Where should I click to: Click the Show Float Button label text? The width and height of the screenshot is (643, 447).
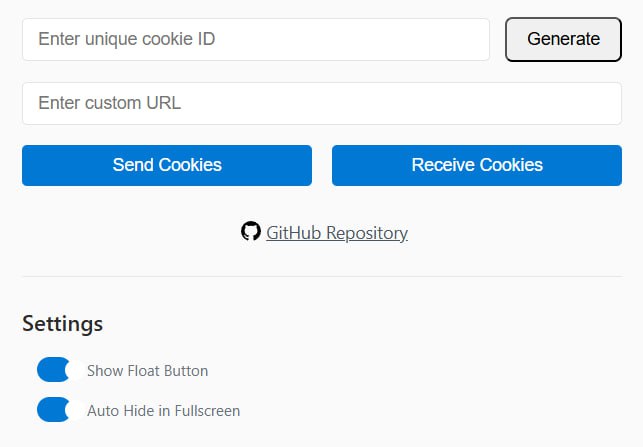148,371
